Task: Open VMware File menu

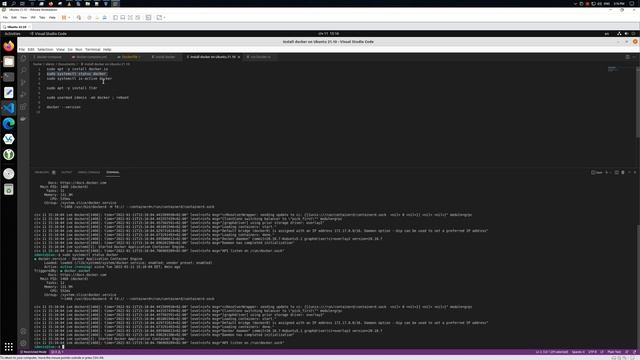Action: 5,18
